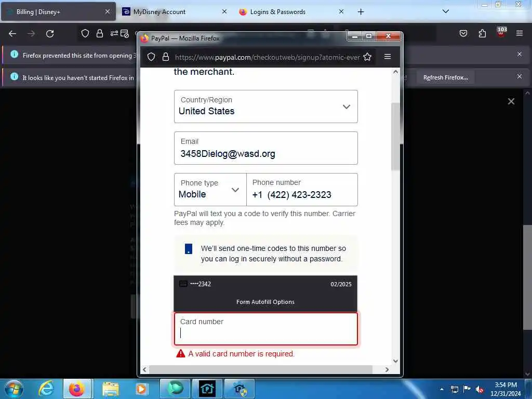Open the Phone type dropdown
The height and width of the screenshot is (399, 532).
210,190
